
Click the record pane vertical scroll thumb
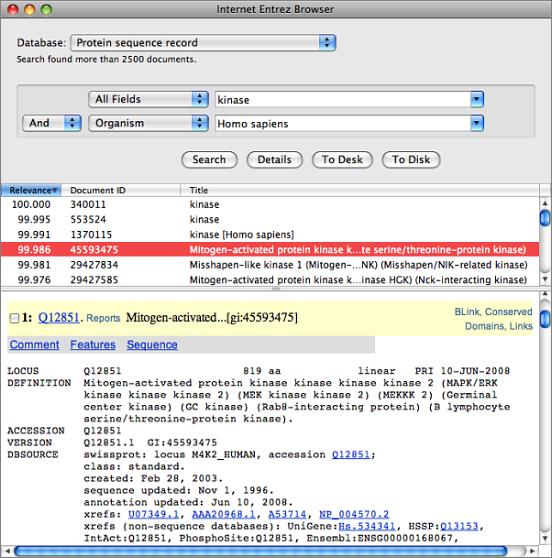tap(545, 319)
